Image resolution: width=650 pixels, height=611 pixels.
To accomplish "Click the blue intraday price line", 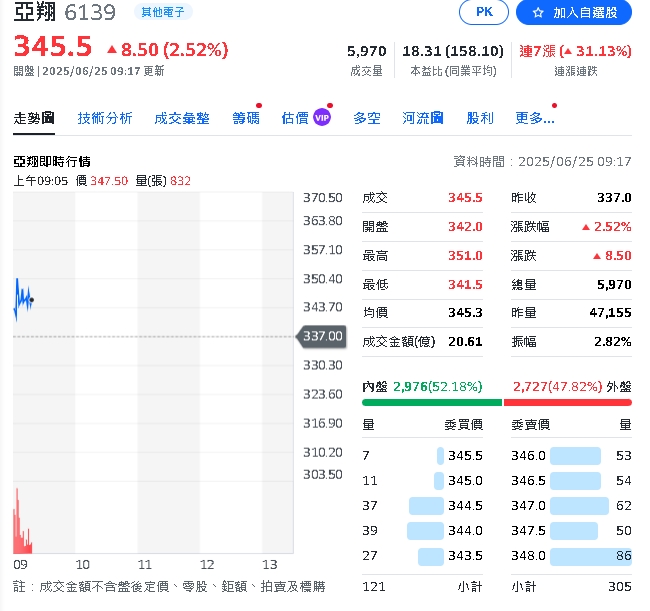I will coord(22,299).
